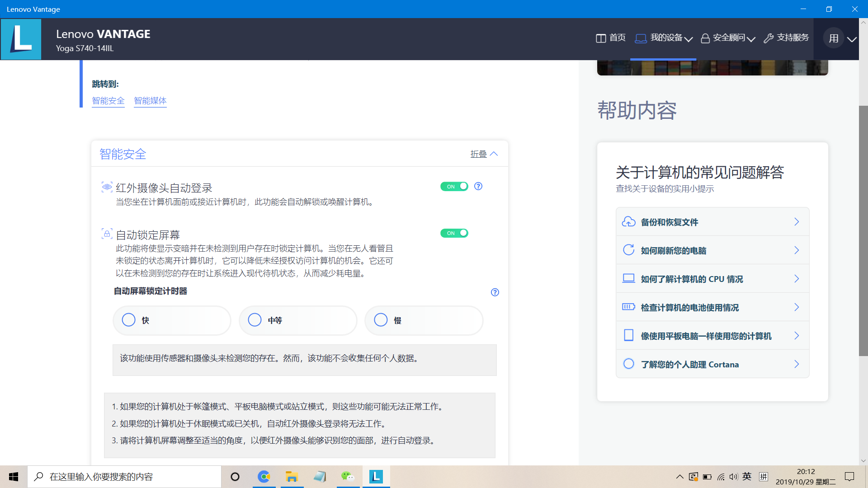Open WeChat from the taskbar
This screenshot has height=488, width=868.
point(348,477)
